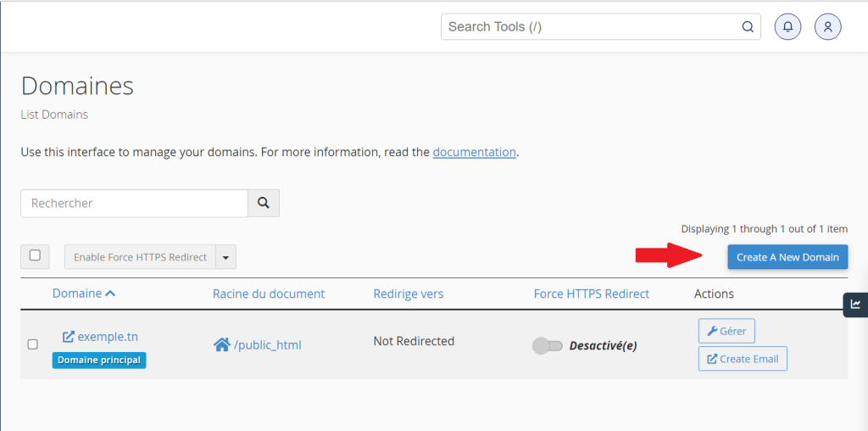868x431 pixels.
Task: Sort by Redirige vers column header
Action: (x=408, y=294)
